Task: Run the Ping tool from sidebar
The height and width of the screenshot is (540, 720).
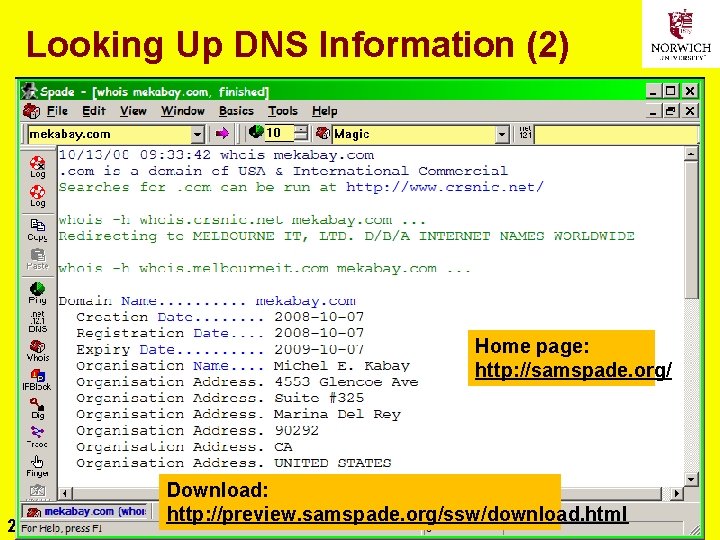Action: [38, 293]
